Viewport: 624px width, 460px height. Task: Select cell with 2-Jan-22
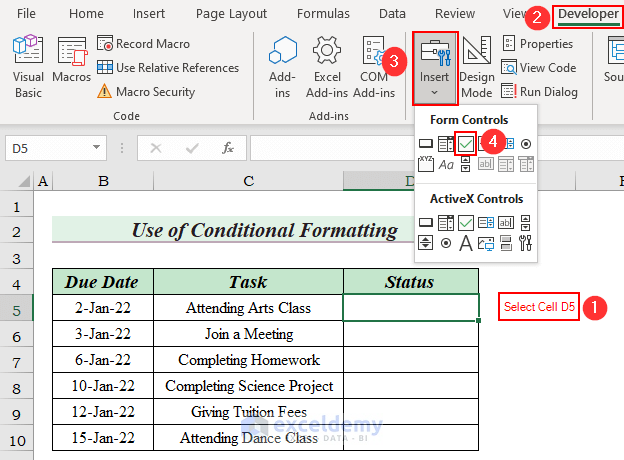point(103,308)
